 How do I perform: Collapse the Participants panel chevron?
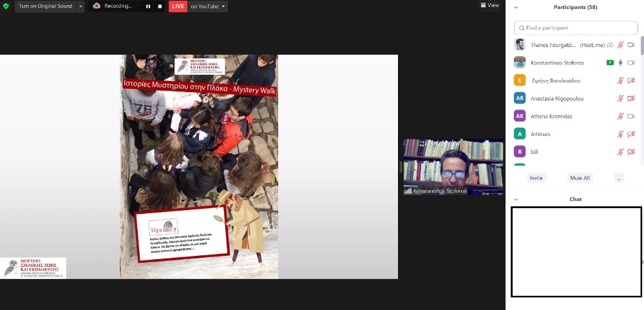coord(516,8)
